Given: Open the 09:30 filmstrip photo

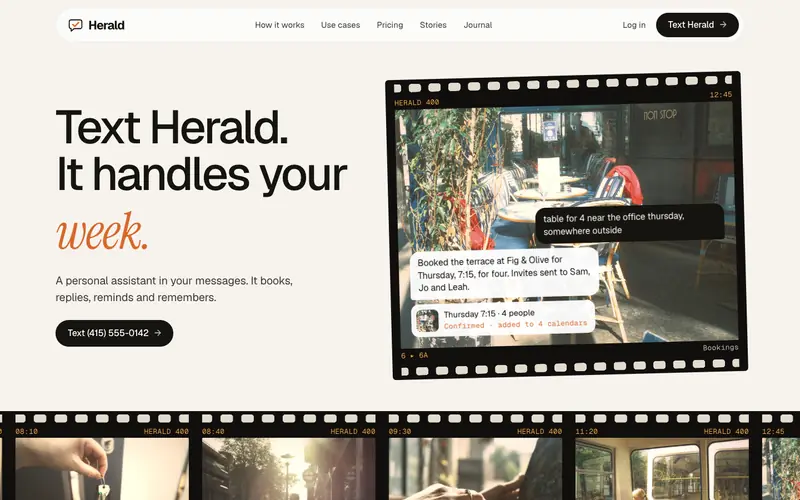Looking at the screenshot, I should coord(476,468).
